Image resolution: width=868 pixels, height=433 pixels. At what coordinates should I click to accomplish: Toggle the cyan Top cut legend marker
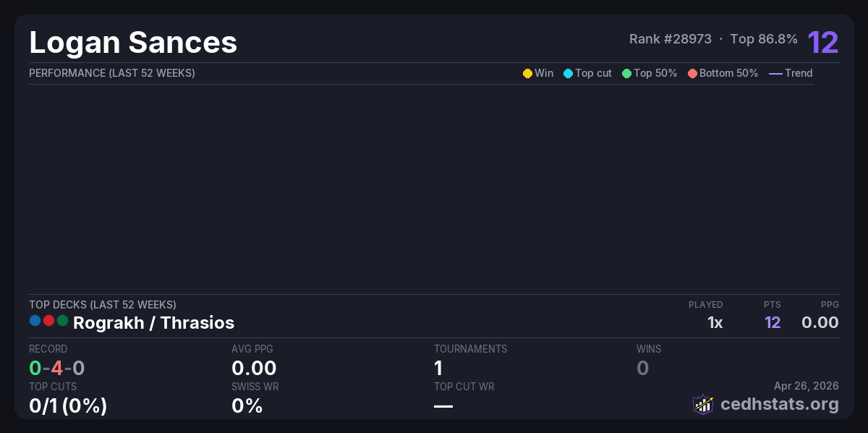coord(568,73)
